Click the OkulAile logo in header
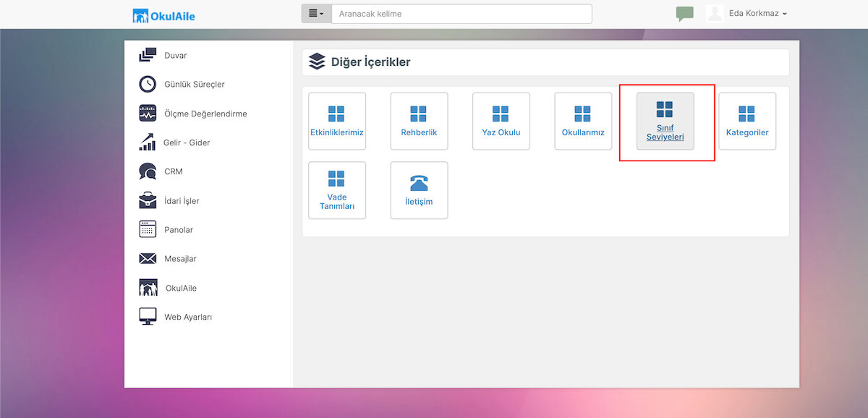The height and width of the screenshot is (418, 868). click(x=164, y=15)
